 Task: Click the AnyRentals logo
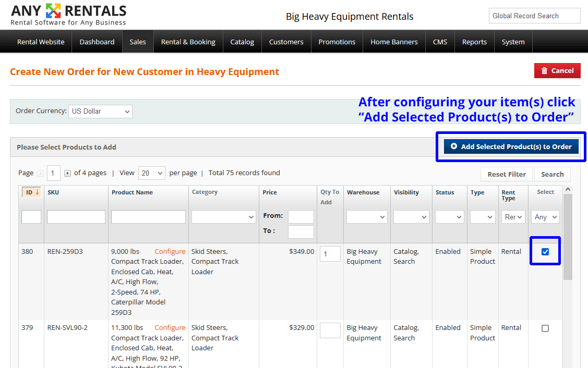[x=68, y=15]
